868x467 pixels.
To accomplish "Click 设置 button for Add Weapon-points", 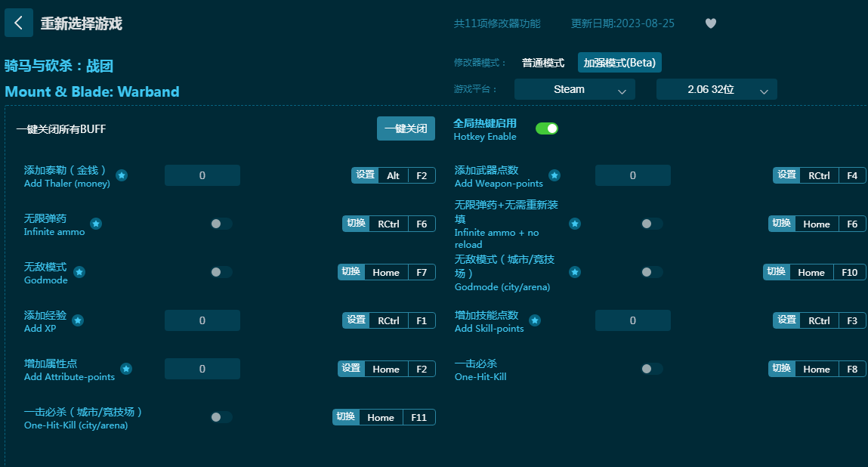I will tap(786, 175).
